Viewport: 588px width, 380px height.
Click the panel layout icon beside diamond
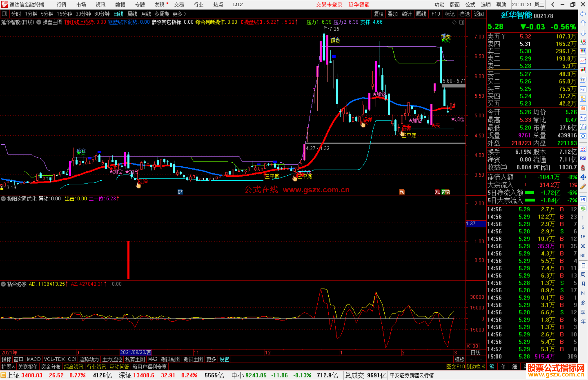click(462, 22)
